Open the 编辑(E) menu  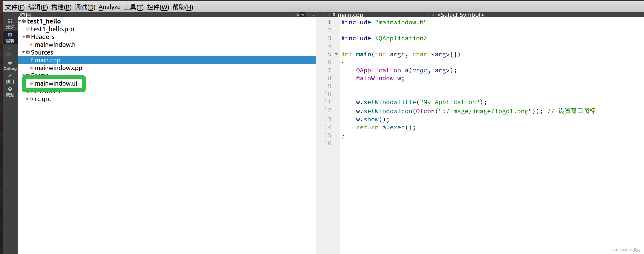coord(38,7)
